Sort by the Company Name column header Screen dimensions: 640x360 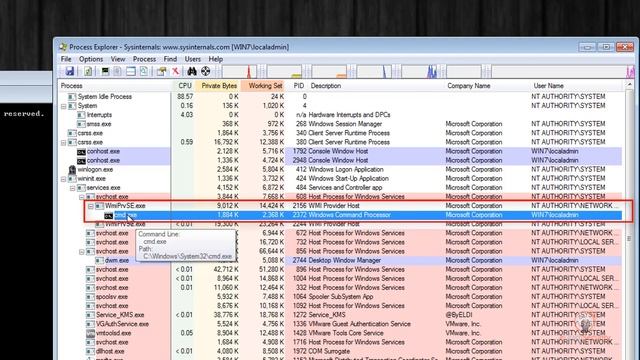pos(487,86)
